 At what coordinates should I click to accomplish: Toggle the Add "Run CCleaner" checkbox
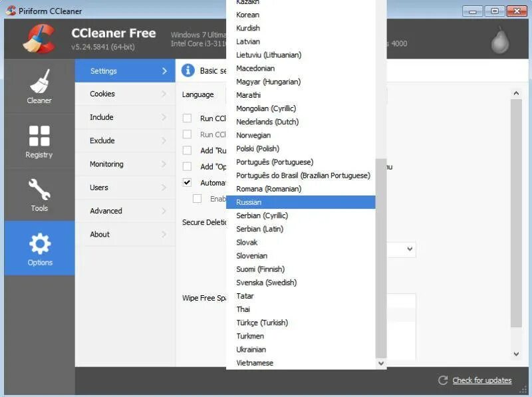(x=187, y=150)
